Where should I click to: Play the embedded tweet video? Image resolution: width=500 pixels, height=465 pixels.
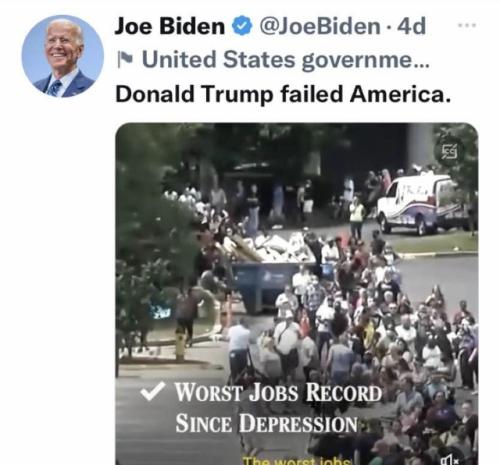(x=297, y=294)
